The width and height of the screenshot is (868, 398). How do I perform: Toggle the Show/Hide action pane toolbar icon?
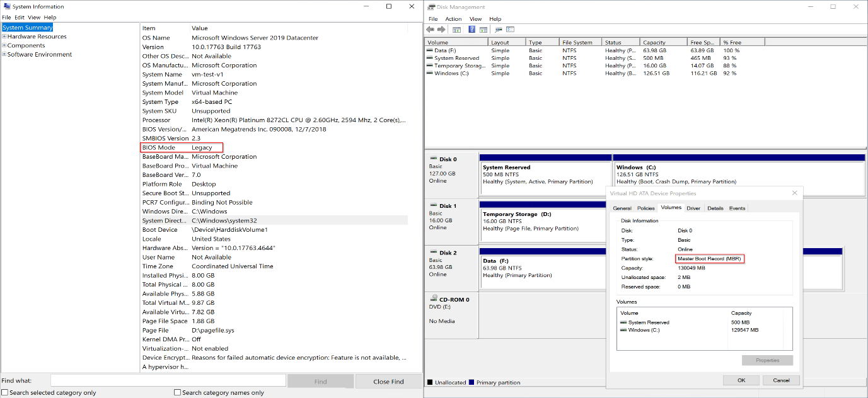pyautogui.click(x=483, y=29)
